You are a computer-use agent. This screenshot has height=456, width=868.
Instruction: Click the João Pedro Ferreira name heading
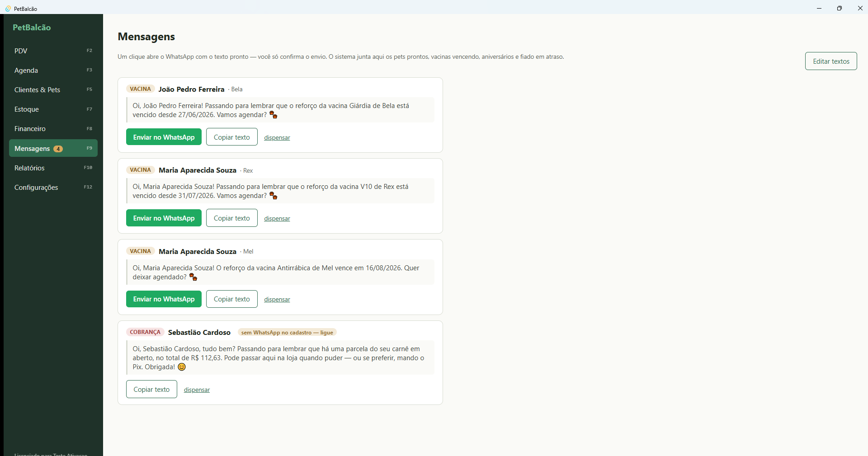coord(191,89)
